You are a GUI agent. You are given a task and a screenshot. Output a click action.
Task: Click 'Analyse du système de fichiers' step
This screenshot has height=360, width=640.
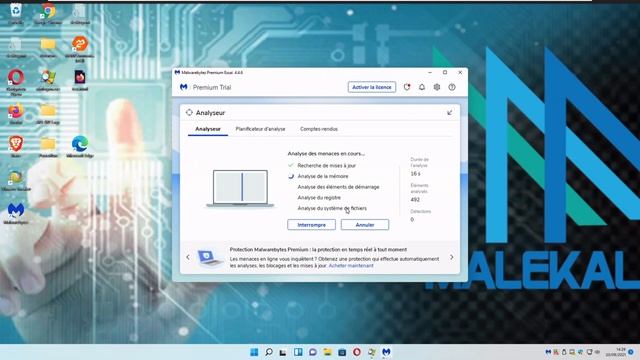pyautogui.click(x=332, y=208)
